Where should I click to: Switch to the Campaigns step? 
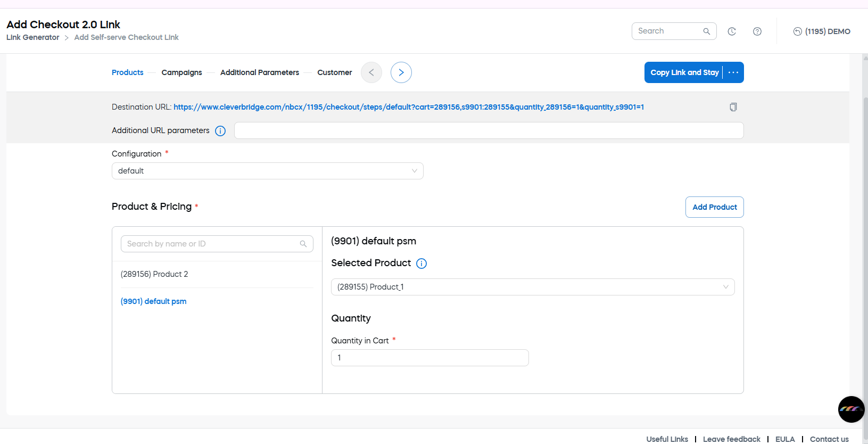click(181, 72)
